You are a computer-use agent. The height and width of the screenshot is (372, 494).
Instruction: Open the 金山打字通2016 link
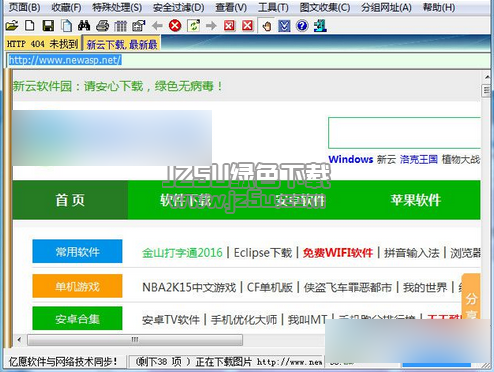click(182, 253)
